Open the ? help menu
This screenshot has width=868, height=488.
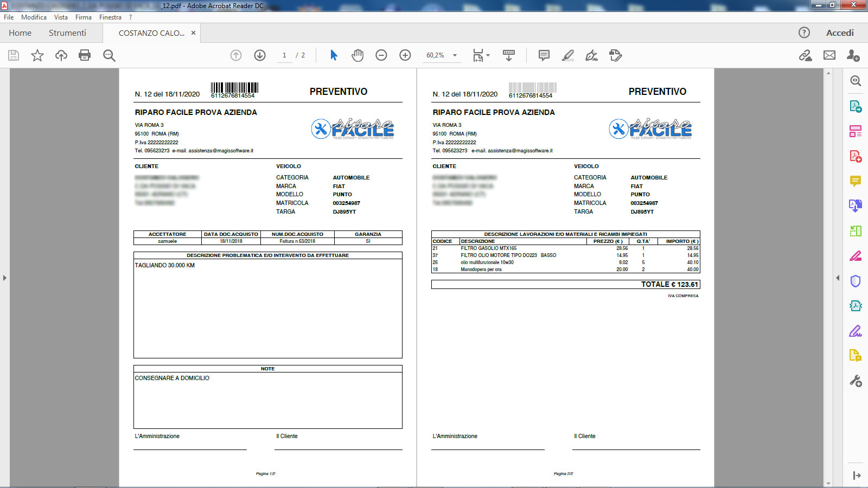[x=130, y=17]
